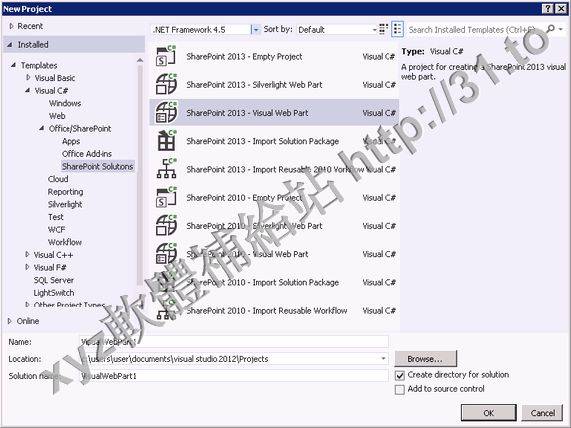
Task: Expand the Visual Basic node
Action: click(x=28, y=78)
